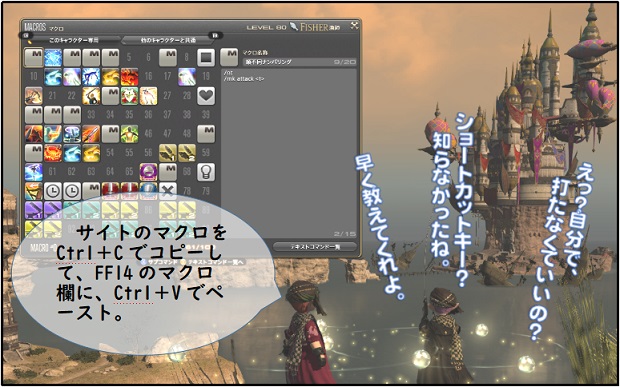Select empty macro slot number 5
620x387 pixels.
(x=129, y=58)
